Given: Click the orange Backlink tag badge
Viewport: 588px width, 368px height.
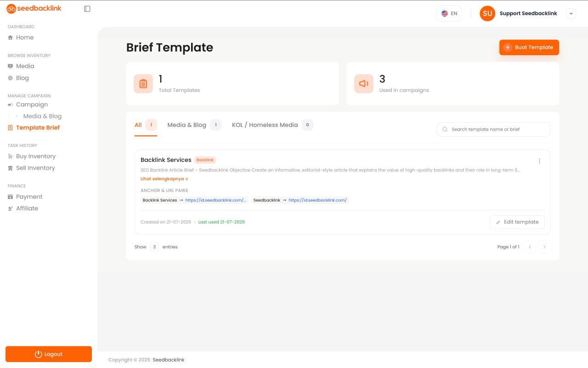Looking at the screenshot, I should pyautogui.click(x=205, y=160).
